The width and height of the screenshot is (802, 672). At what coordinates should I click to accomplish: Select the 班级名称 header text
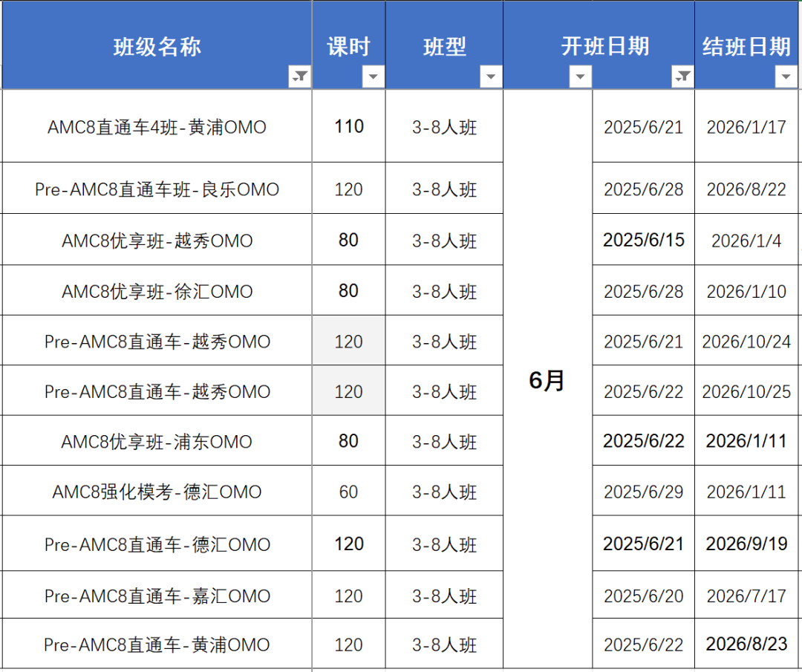pos(157,47)
